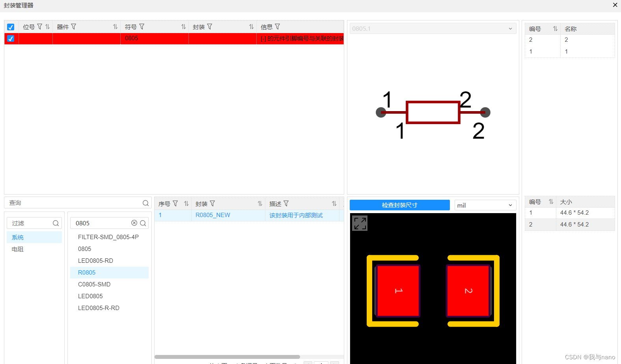Screen dimensions: 621x364
Task: Open the 信息 column filter
Action: click(277, 27)
